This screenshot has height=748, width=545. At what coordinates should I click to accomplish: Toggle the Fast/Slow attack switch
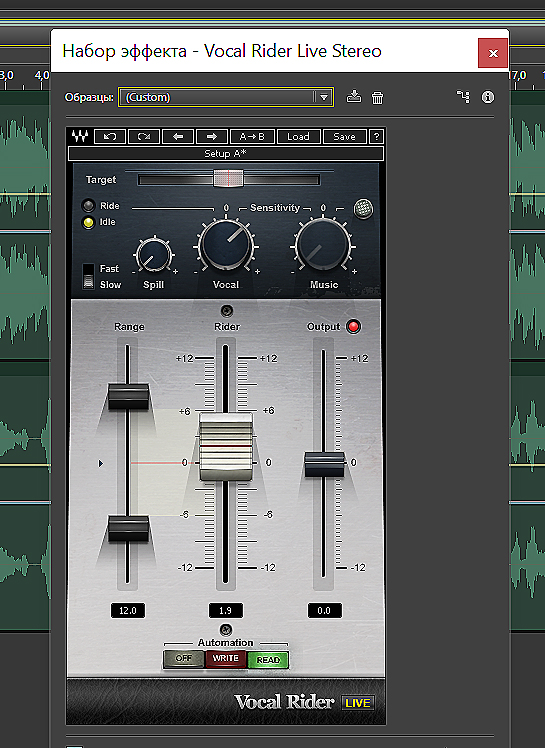(88, 276)
